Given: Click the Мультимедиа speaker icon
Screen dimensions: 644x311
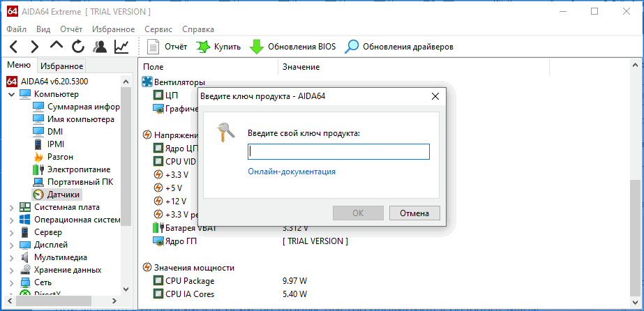Looking at the screenshot, I should [25, 258].
